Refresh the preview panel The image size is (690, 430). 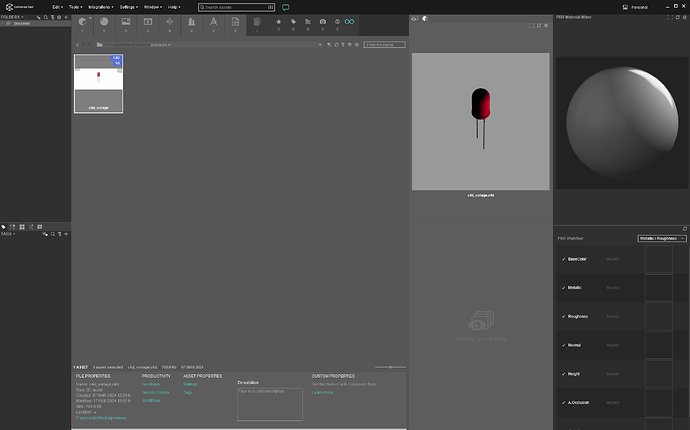(x=539, y=26)
